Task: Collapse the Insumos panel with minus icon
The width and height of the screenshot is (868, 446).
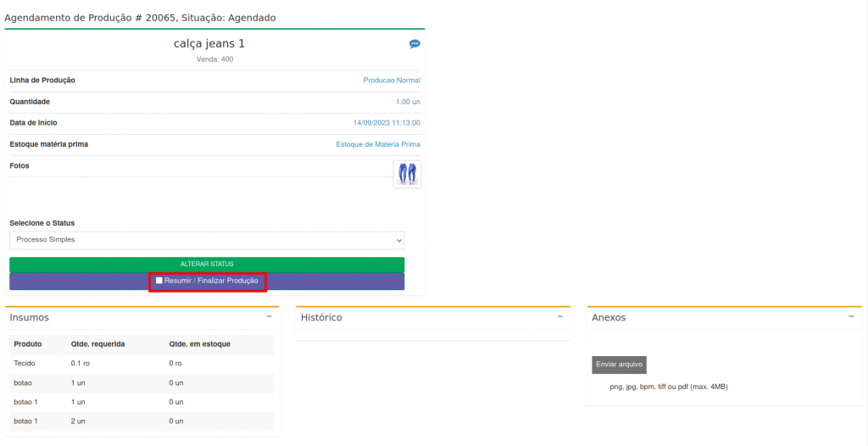Action: click(269, 316)
